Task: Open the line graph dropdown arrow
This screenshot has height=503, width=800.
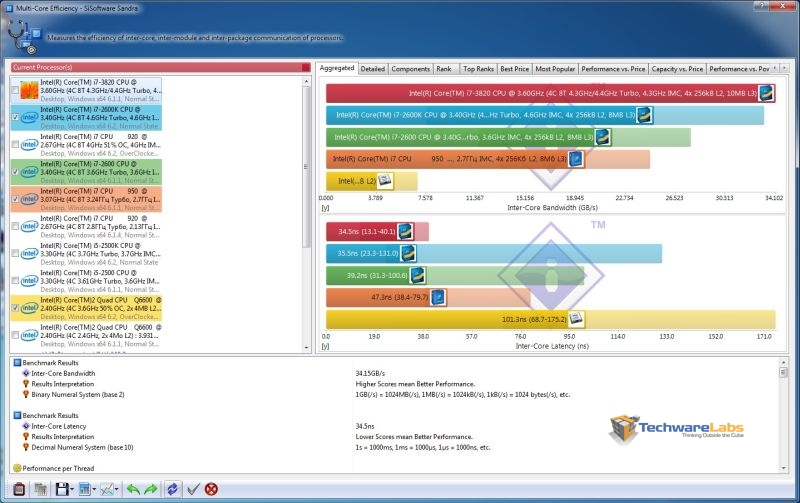Action: 117,490
